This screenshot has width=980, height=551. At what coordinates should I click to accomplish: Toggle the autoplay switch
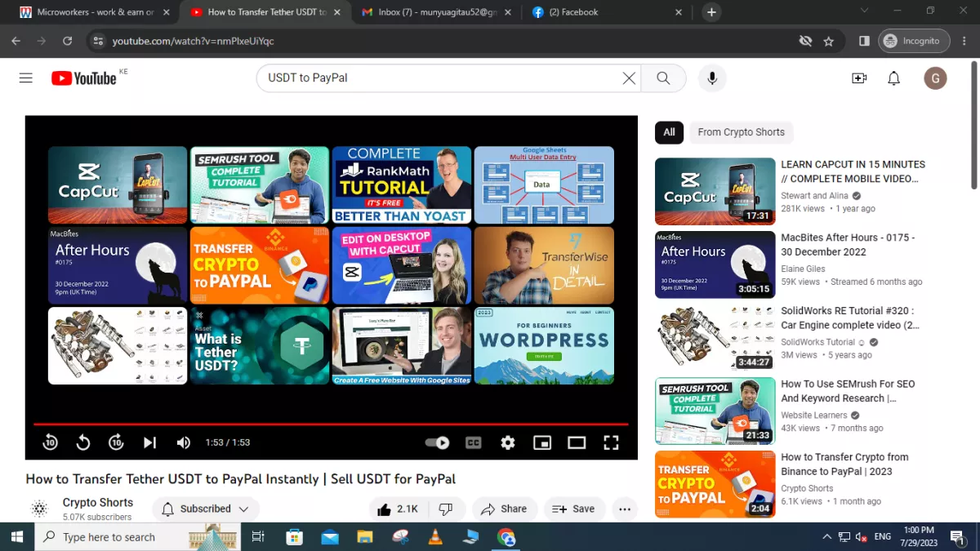click(438, 442)
